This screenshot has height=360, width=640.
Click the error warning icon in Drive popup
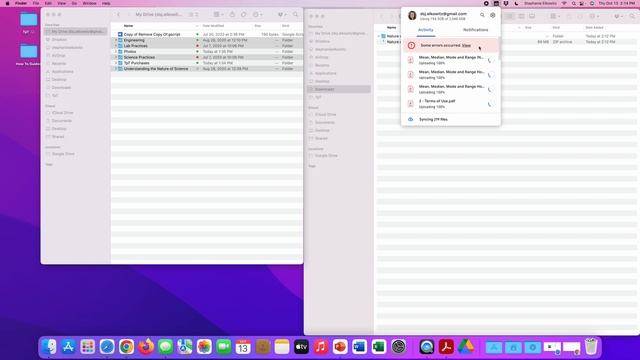point(411,45)
